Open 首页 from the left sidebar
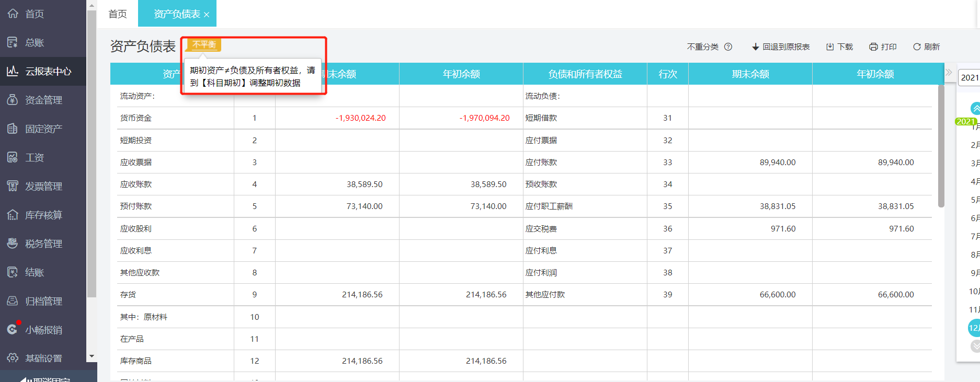The width and height of the screenshot is (980, 382). [x=34, y=14]
